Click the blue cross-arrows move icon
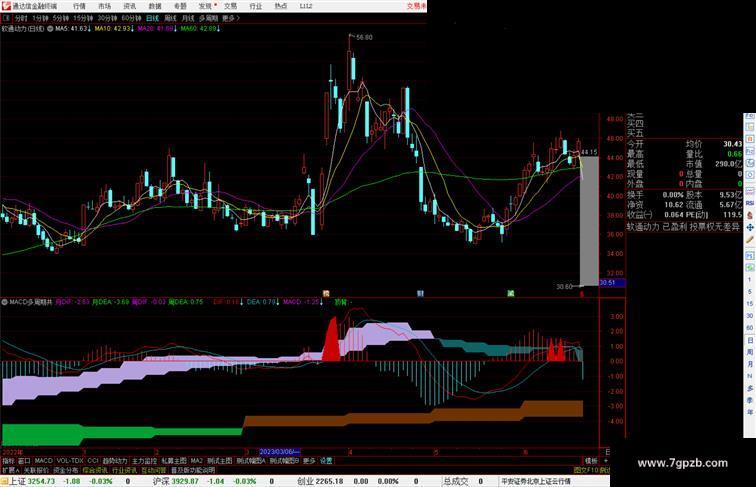This screenshot has width=756, height=487. 750,227
